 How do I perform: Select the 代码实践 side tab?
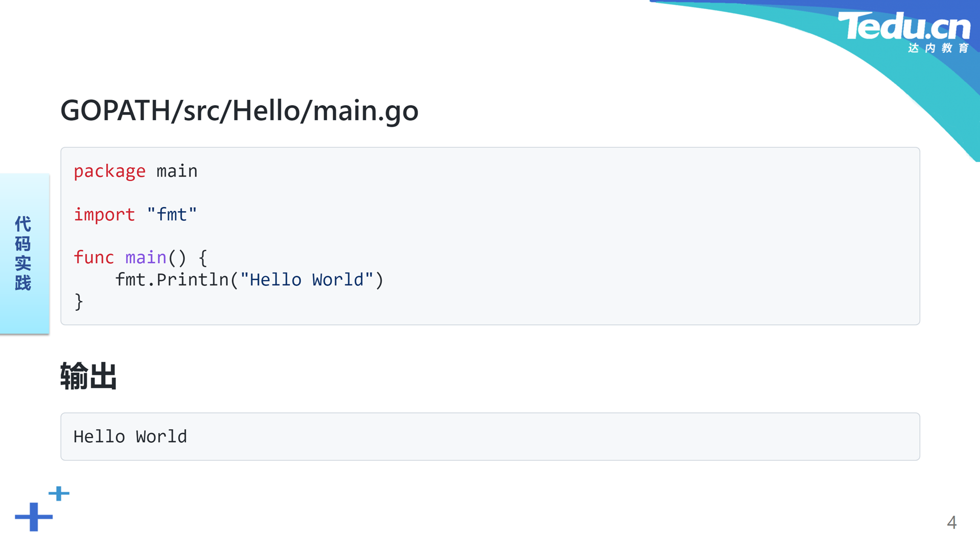tap(24, 254)
